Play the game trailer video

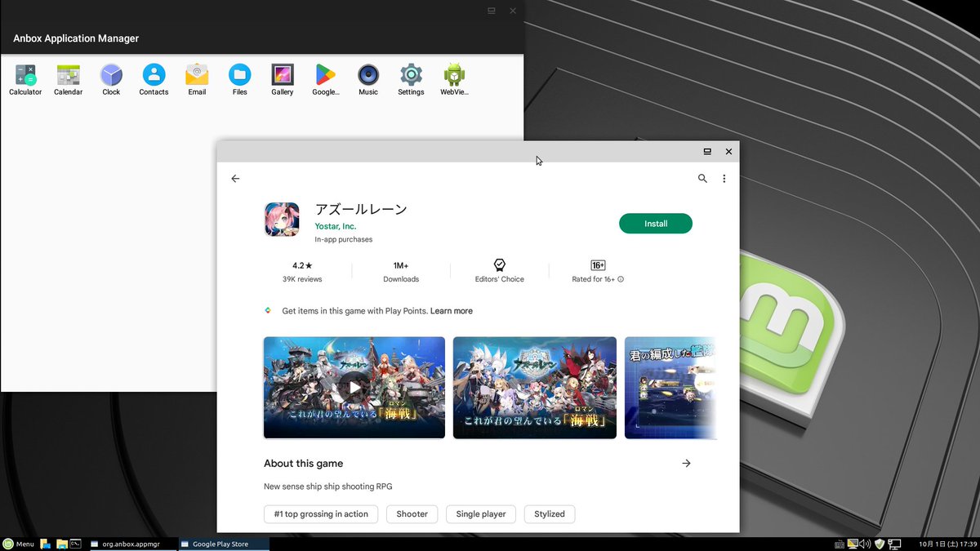(x=354, y=388)
